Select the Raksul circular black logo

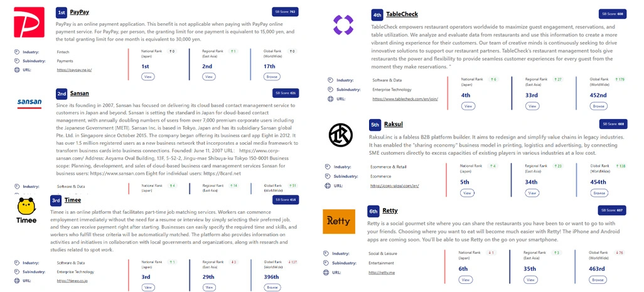pyautogui.click(x=341, y=135)
